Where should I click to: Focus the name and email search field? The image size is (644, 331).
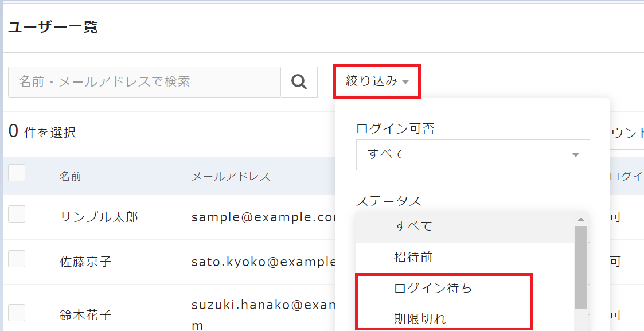click(144, 82)
